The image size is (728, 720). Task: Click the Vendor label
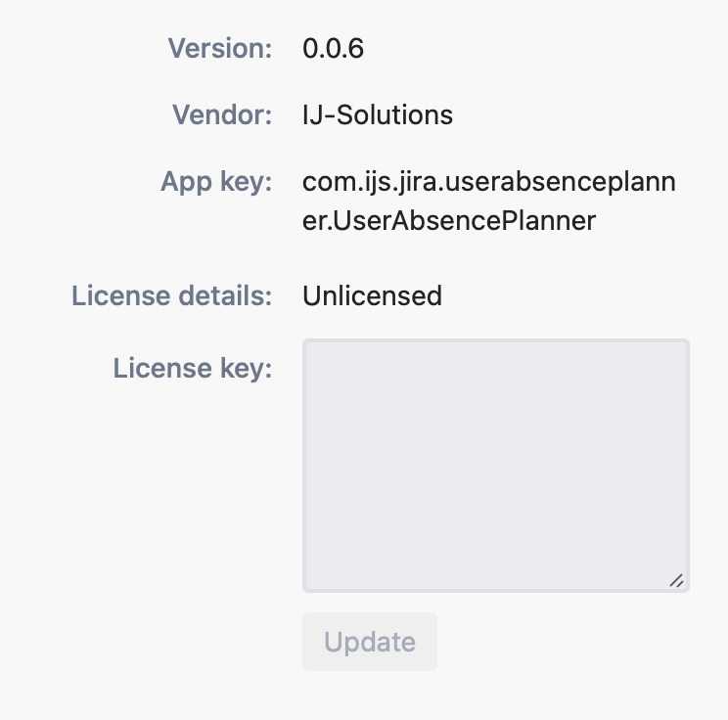tap(222, 114)
